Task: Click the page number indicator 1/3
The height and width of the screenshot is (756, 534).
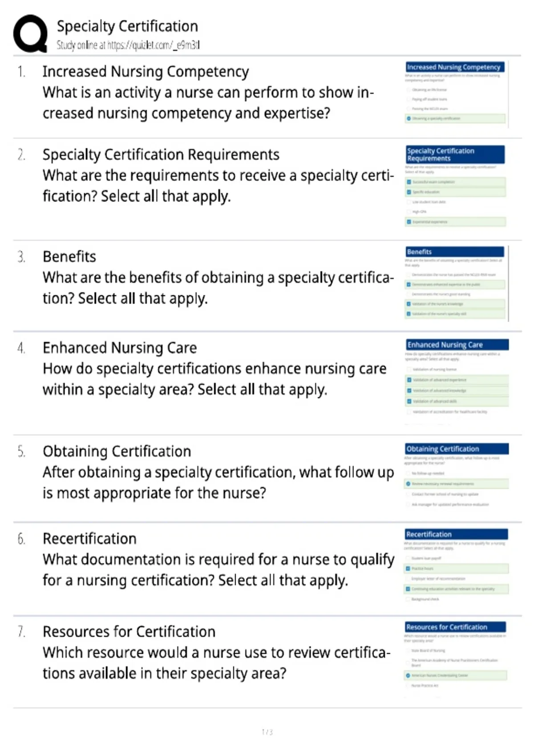Action: click(267, 732)
